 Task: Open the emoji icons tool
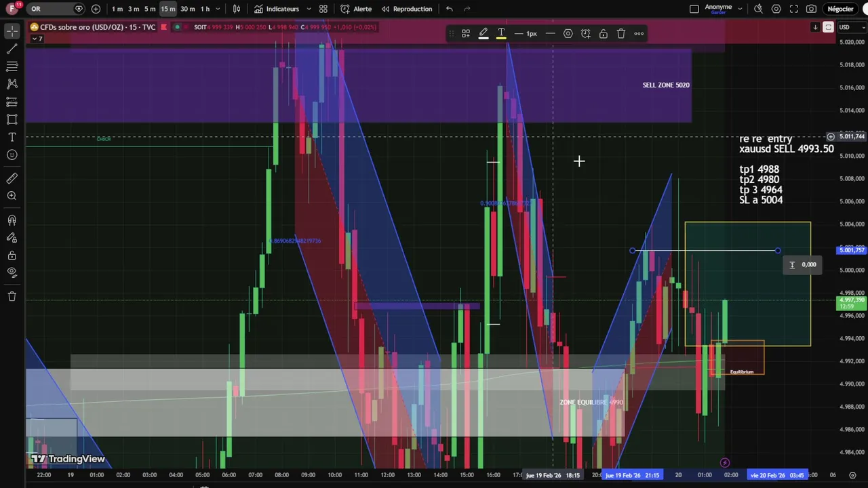12,155
